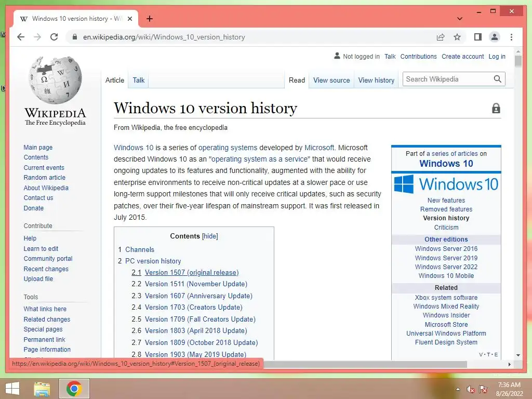Click the What links here tool
The height and width of the screenshot is (399, 532).
click(45, 309)
